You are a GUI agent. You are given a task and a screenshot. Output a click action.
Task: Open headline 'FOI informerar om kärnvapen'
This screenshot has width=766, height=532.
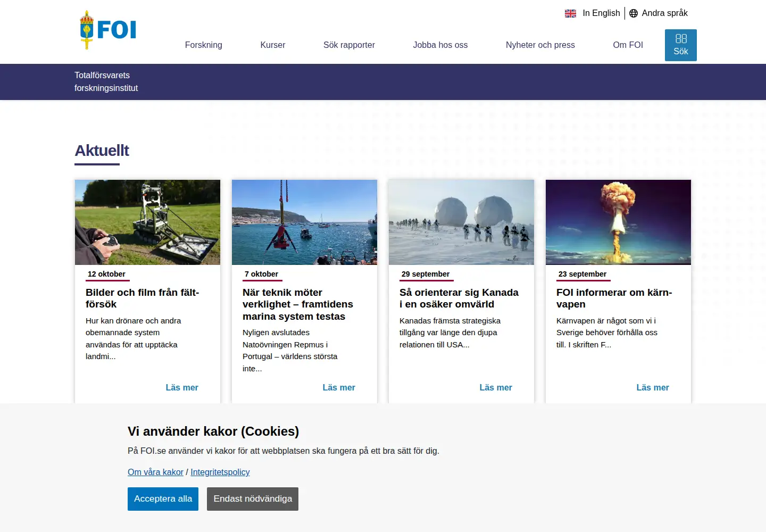click(614, 298)
